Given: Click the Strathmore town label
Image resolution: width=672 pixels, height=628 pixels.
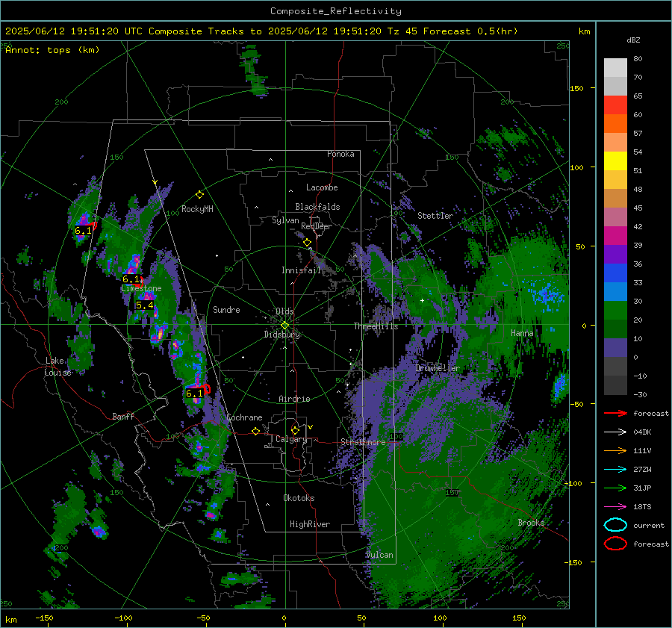Looking at the screenshot, I should pos(363,442).
